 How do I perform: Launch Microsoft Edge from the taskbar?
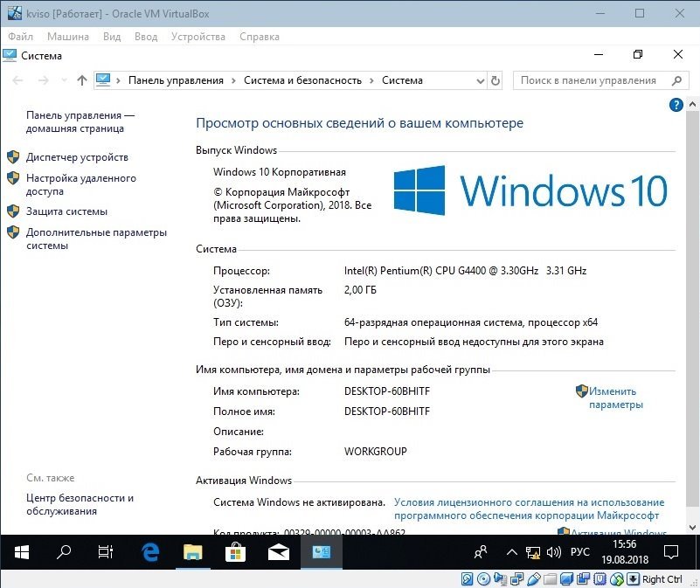tap(150, 552)
